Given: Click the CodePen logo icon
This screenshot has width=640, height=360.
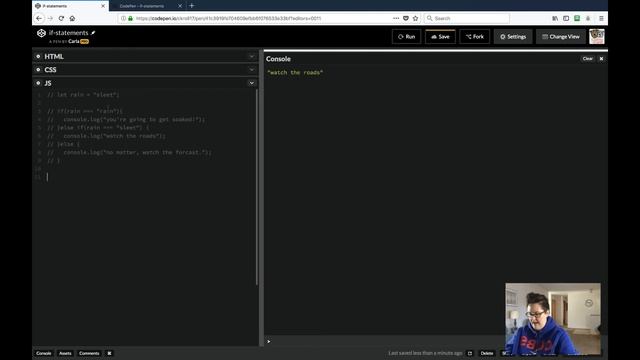Looking at the screenshot, I should (41, 33).
